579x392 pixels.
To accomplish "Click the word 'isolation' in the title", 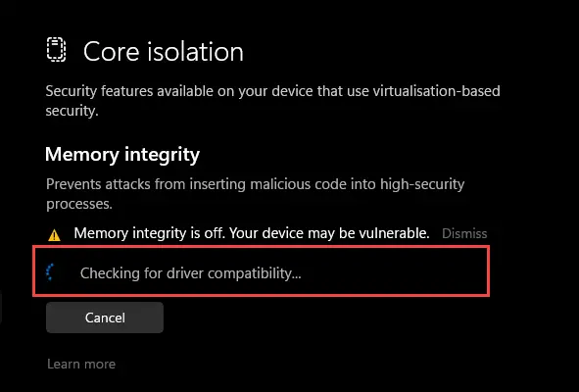I will pyautogui.click(x=196, y=51).
